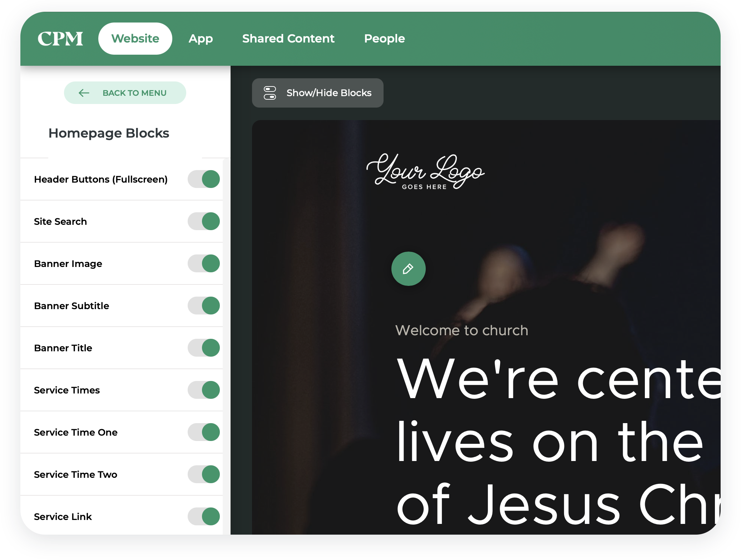The image size is (741, 560).
Task: Toggle the Banner Subtitle block
Action: 204,306
